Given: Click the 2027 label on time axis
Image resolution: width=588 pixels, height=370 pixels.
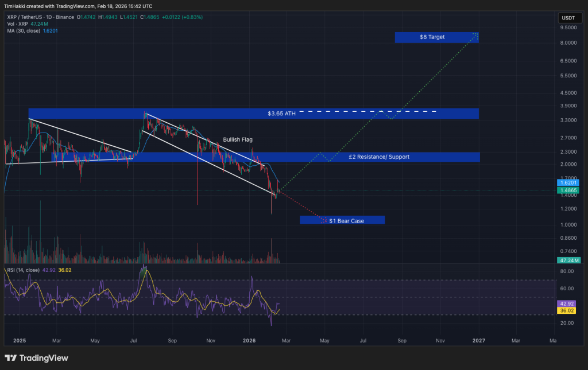Looking at the screenshot, I should (478, 340).
